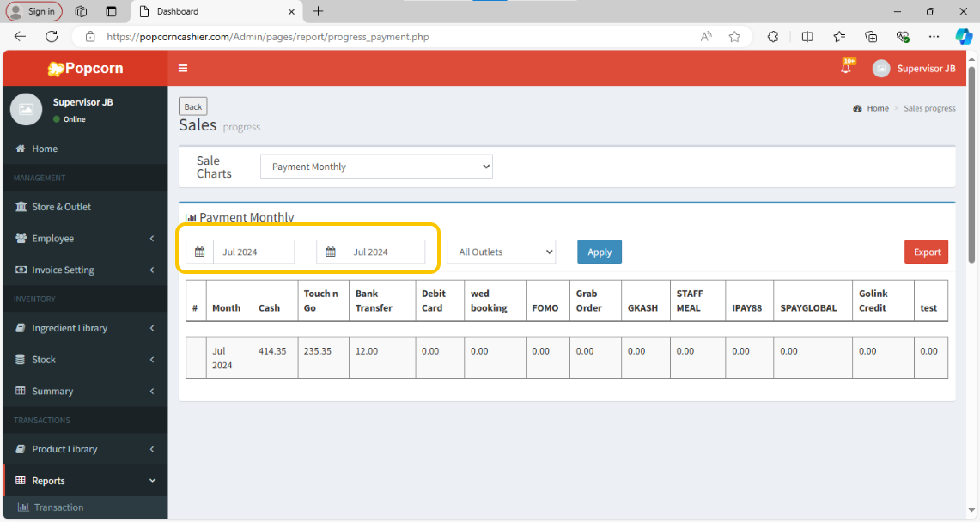Viewport: 980px width, 522px height.
Task: Click the Touch n Go column header
Action: [x=323, y=301]
